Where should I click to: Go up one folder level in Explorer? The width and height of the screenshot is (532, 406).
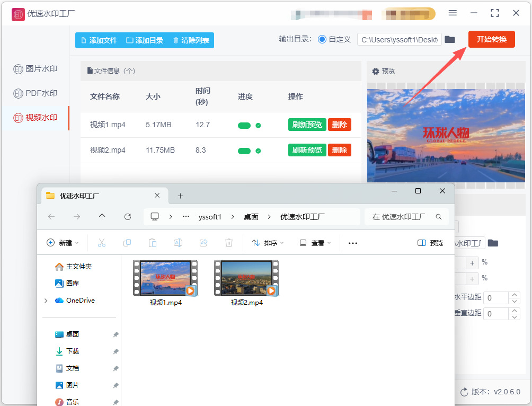102,217
